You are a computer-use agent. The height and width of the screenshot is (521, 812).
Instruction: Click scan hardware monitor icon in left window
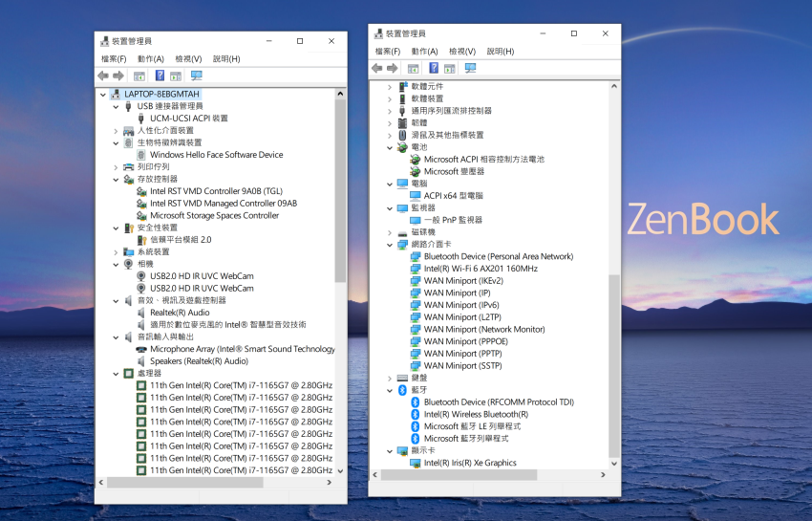(196, 76)
